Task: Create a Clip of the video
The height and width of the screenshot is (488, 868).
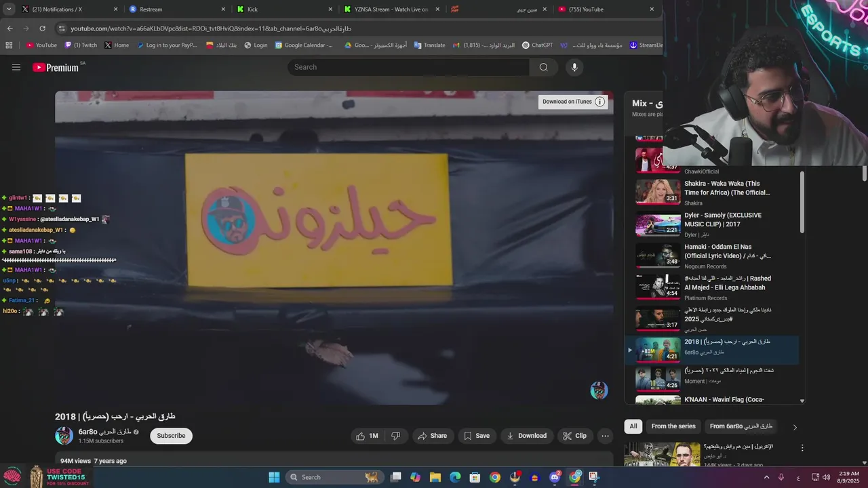Action: 575,436
